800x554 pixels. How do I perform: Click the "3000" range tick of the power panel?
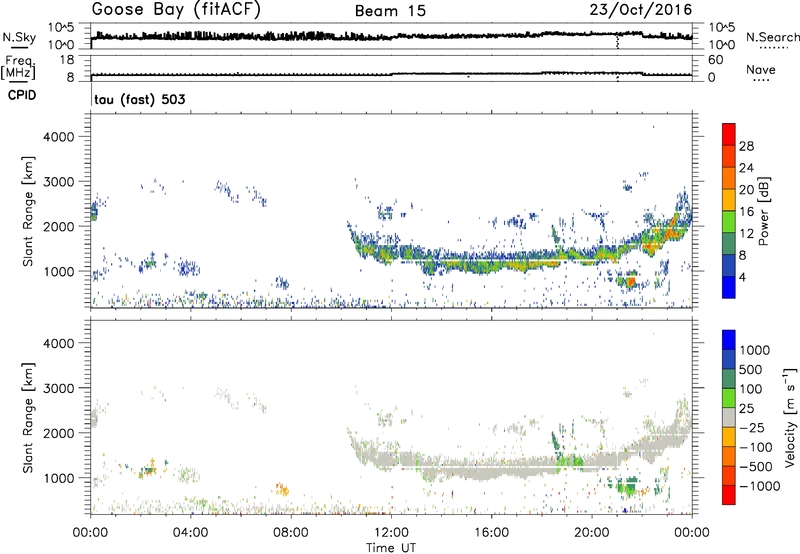(58, 182)
